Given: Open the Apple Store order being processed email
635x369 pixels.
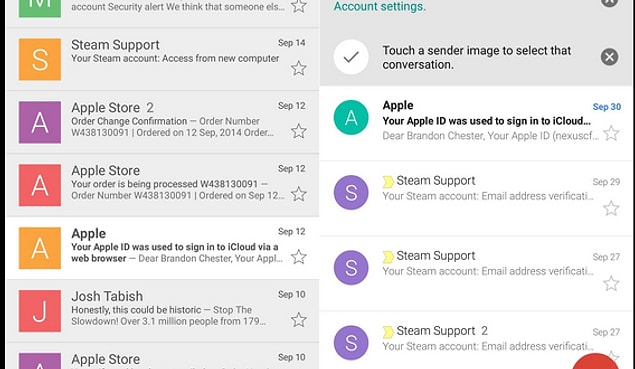Looking at the screenshot, I should pos(163,185).
